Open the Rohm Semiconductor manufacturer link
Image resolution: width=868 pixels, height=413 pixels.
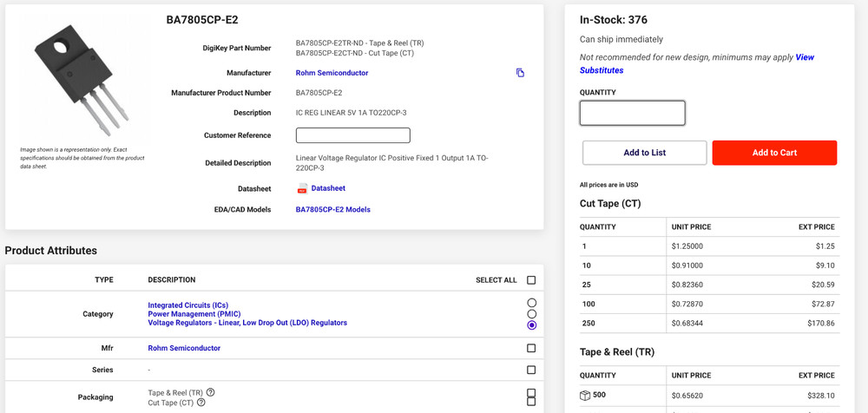(x=332, y=73)
